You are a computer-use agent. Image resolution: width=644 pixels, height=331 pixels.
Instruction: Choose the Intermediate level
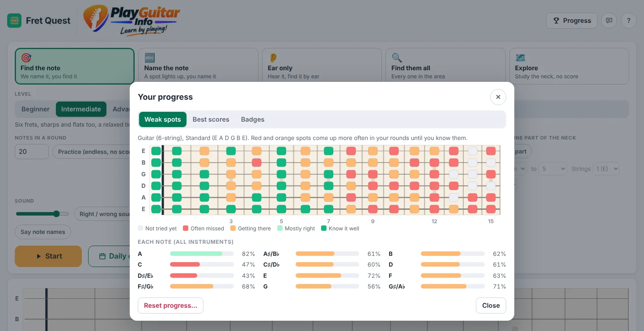pos(81,109)
